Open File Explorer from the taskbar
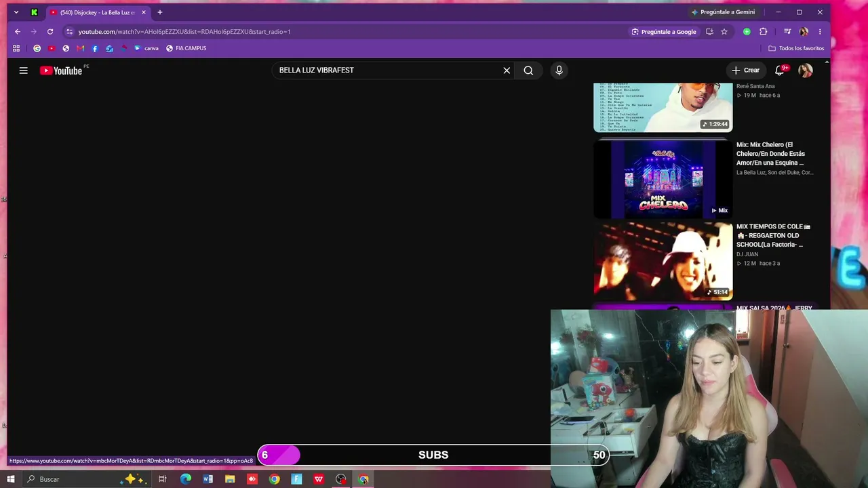Viewport: 868px width, 488px height. coord(230,479)
